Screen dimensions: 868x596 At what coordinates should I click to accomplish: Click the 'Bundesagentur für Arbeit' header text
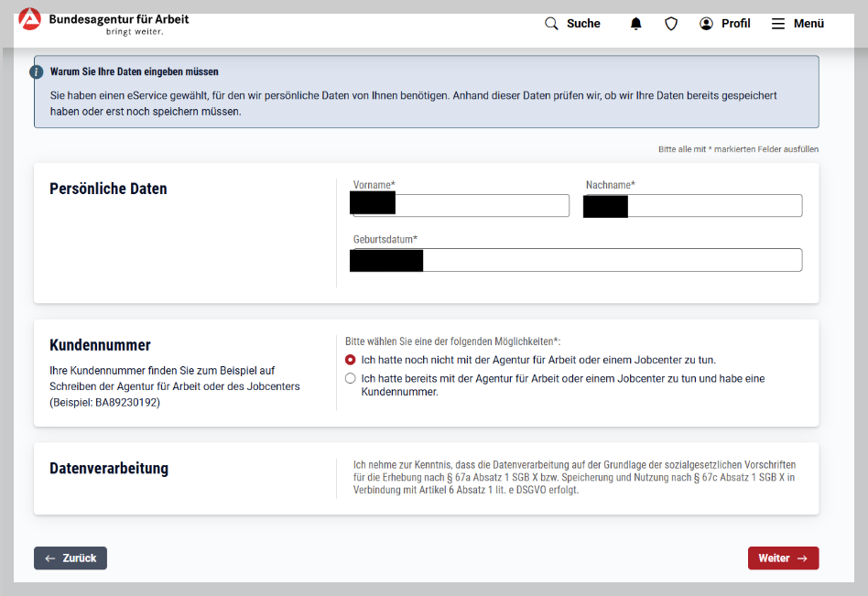[119, 19]
